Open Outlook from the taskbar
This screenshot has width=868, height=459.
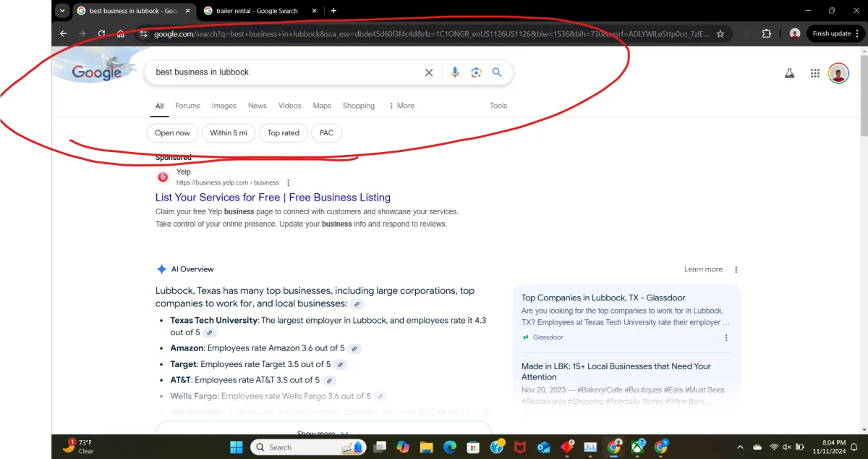[544, 447]
